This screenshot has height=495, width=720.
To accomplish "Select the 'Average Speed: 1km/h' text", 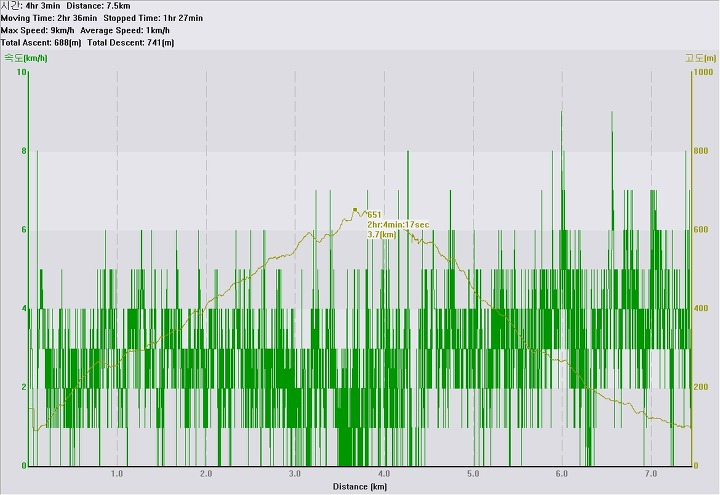I will coord(125,31).
